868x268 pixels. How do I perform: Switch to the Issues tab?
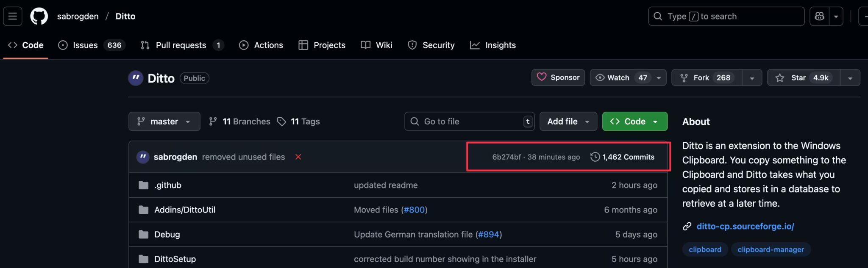pyautogui.click(x=84, y=45)
